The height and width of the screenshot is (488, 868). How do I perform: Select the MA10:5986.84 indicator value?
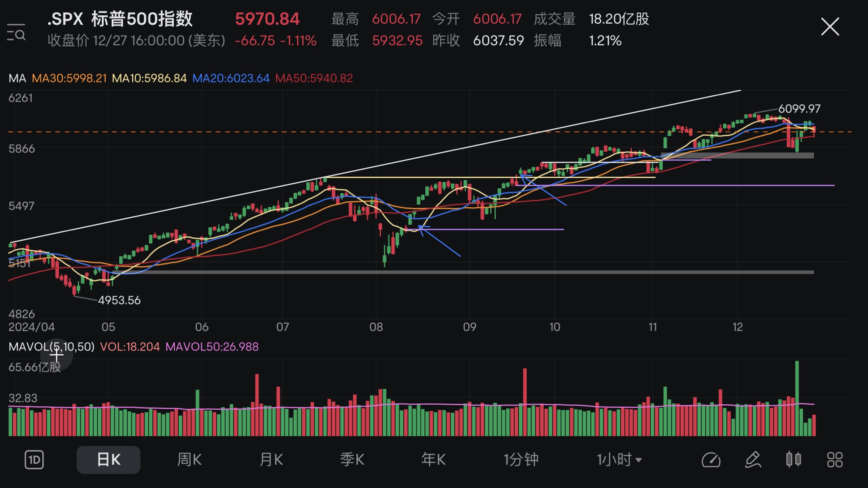[149, 78]
